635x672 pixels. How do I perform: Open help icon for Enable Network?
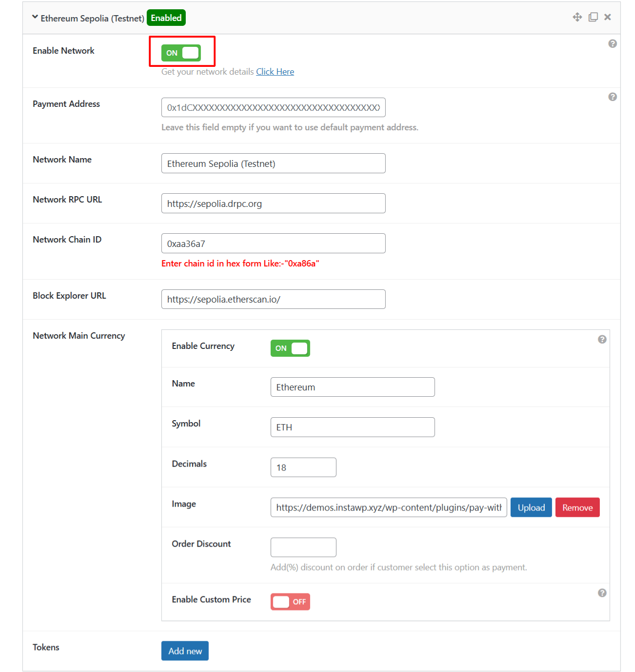point(612,44)
